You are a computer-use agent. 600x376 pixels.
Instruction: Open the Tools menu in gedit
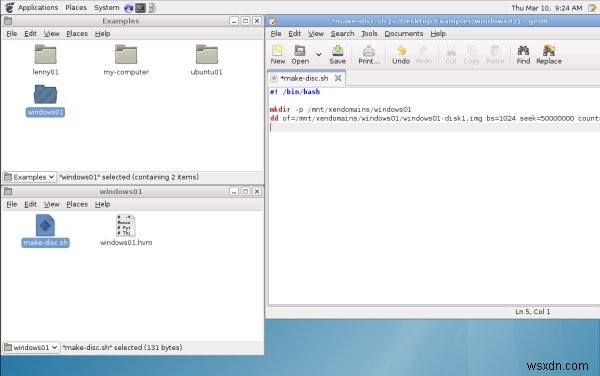click(x=369, y=34)
